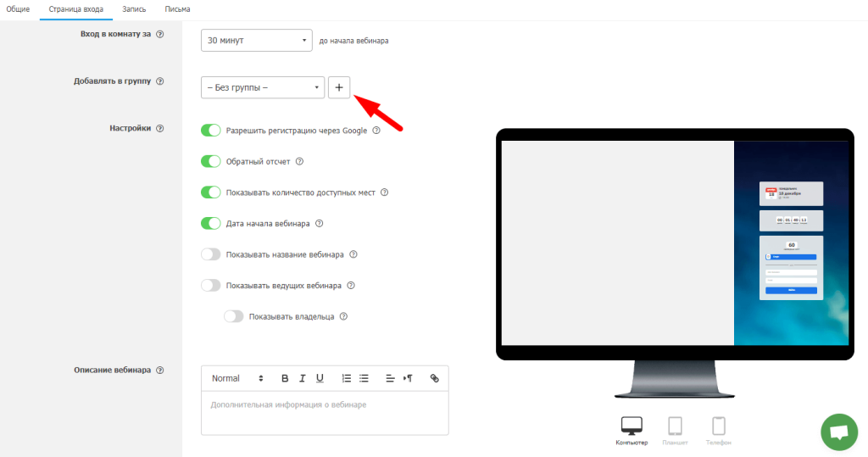Click help icon next to Описание вебинара
This screenshot has height=457, width=868.
[160, 370]
